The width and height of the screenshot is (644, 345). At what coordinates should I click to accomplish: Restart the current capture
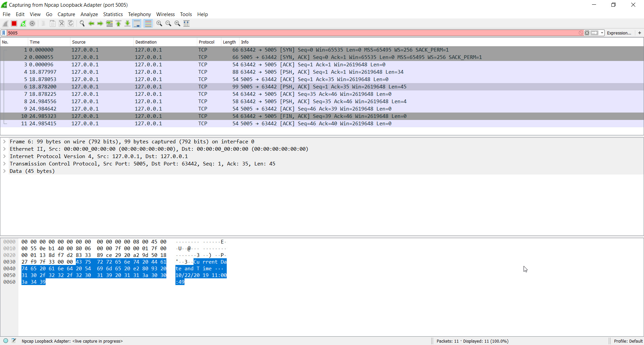pyautogui.click(x=23, y=23)
